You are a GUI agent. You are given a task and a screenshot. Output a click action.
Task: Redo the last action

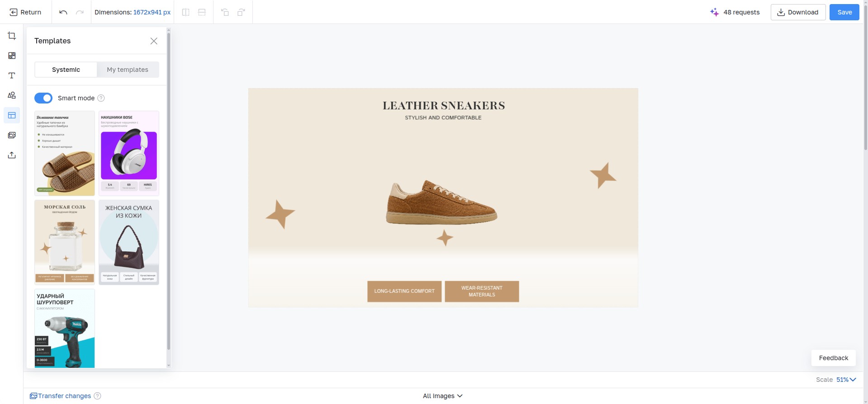click(80, 12)
